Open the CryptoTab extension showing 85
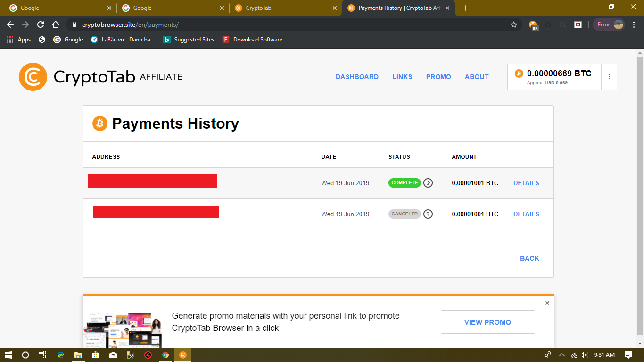The image size is (644, 362). pyautogui.click(x=533, y=25)
